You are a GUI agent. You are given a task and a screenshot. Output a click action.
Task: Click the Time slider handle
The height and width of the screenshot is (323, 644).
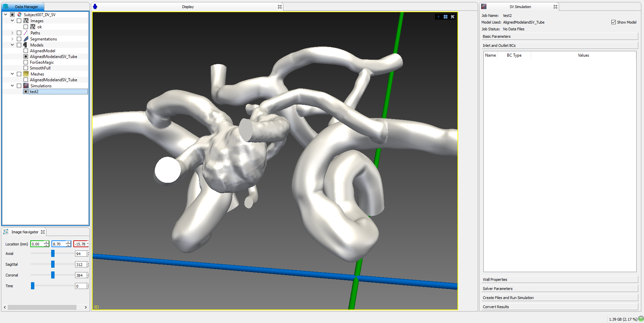point(33,286)
